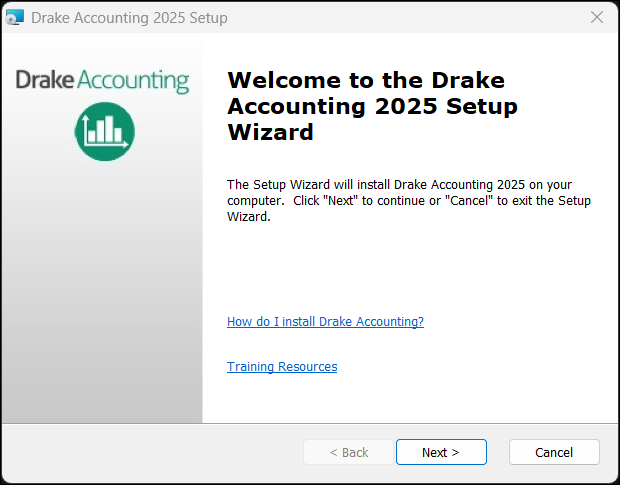Cancel the Drake Accounting setup
620x485 pixels.
pyautogui.click(x=554, y=452)
